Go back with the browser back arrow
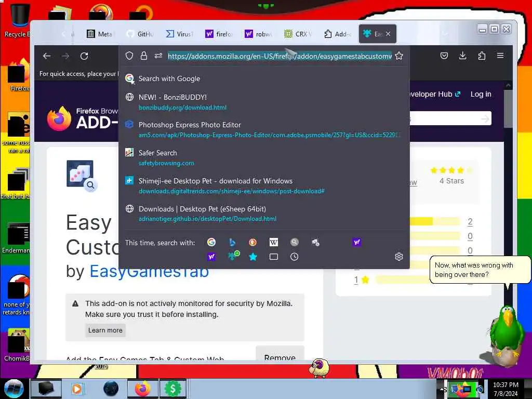532x399 pixels. [47, 56]
